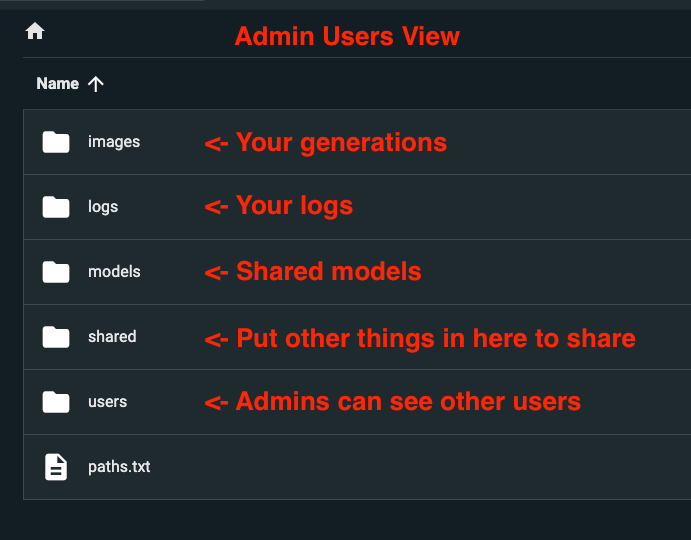Screen dimensions: 691x540
Task: Toggle the ascending sort arrow beside Name
Action: pos(96,84)
